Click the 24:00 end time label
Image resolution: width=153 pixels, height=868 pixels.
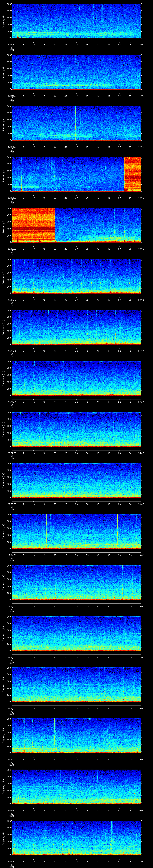[x=141, y=504]
